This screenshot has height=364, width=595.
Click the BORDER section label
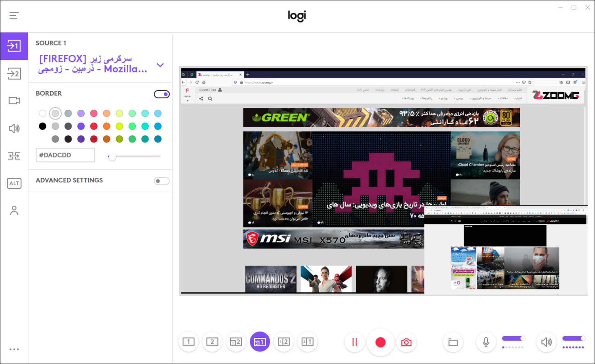tap(49, 93)
